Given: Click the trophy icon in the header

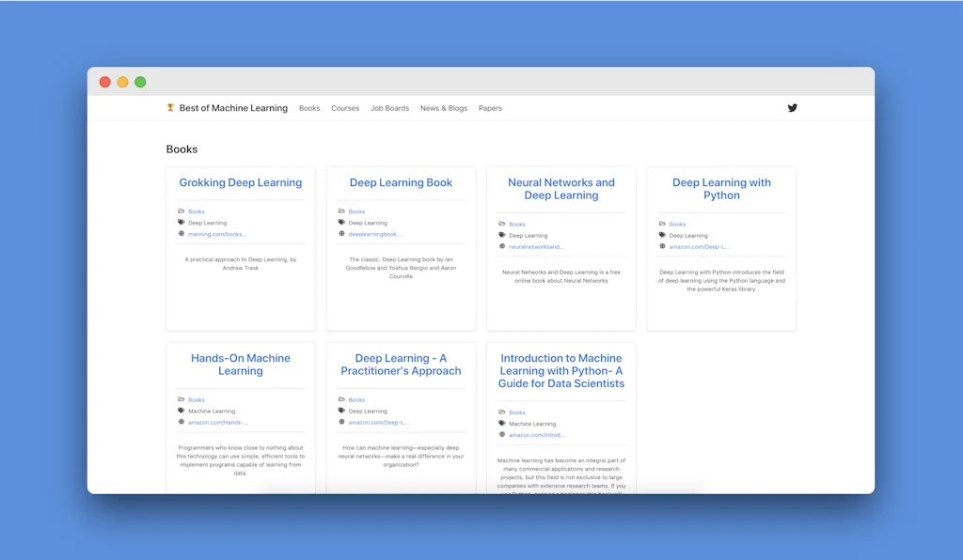Looking at the screenshot, I should [x=169, y=108].
